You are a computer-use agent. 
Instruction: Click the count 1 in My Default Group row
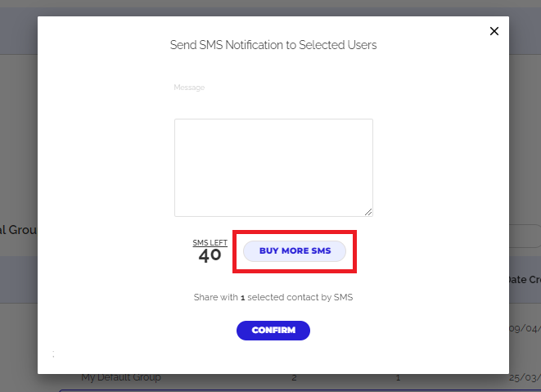click(x=398, y=377)
